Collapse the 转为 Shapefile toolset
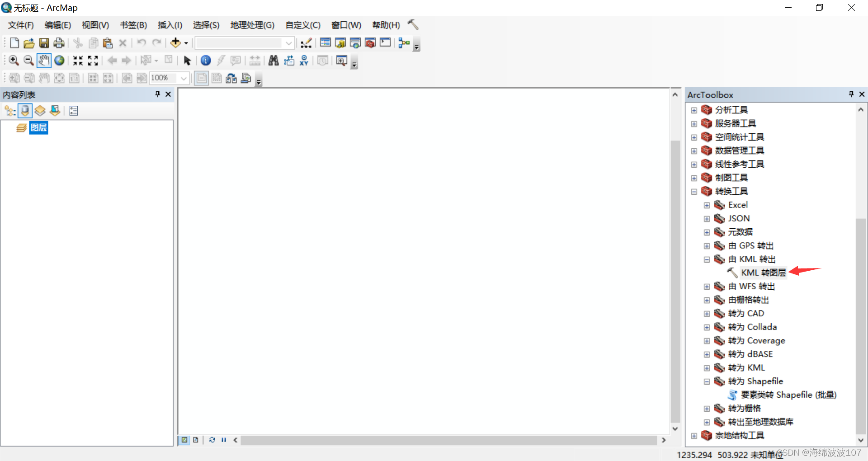This screenshot has width=868, height=461. tap(707, 381)
